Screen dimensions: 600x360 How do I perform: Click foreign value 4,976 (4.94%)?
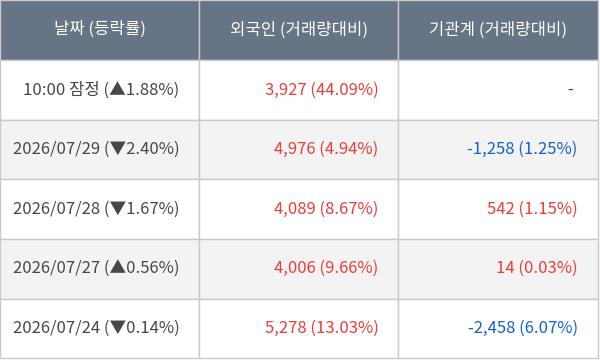pos(326,148)
